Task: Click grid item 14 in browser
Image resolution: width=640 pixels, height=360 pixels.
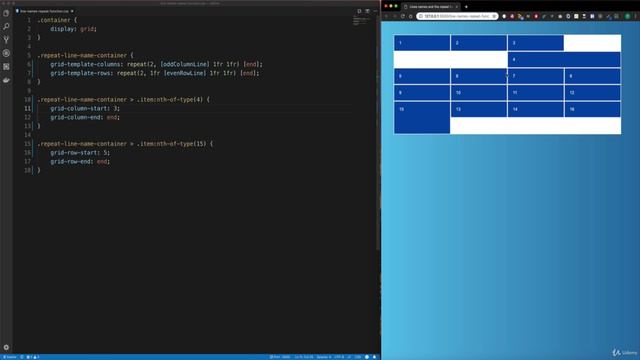Action: click(536, 109)
